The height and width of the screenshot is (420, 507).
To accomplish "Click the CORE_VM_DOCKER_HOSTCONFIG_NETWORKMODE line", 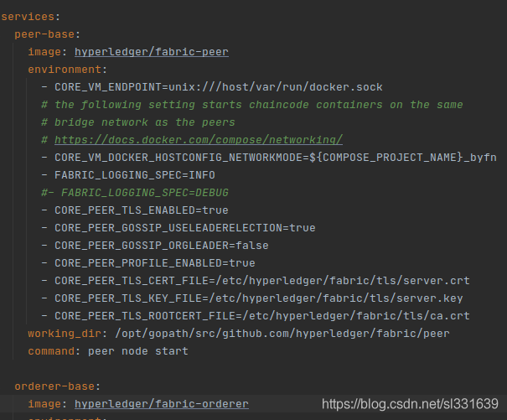I will coord(269,158).
